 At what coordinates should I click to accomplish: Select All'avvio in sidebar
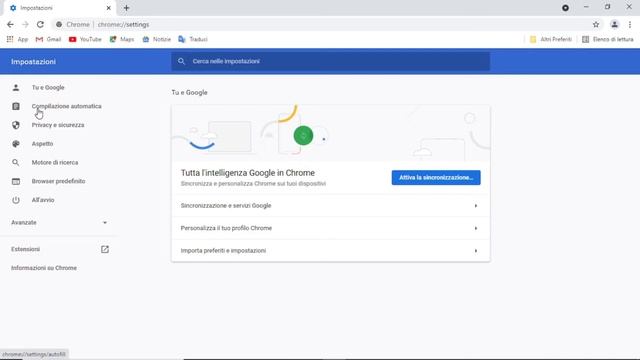click(43, 200)
